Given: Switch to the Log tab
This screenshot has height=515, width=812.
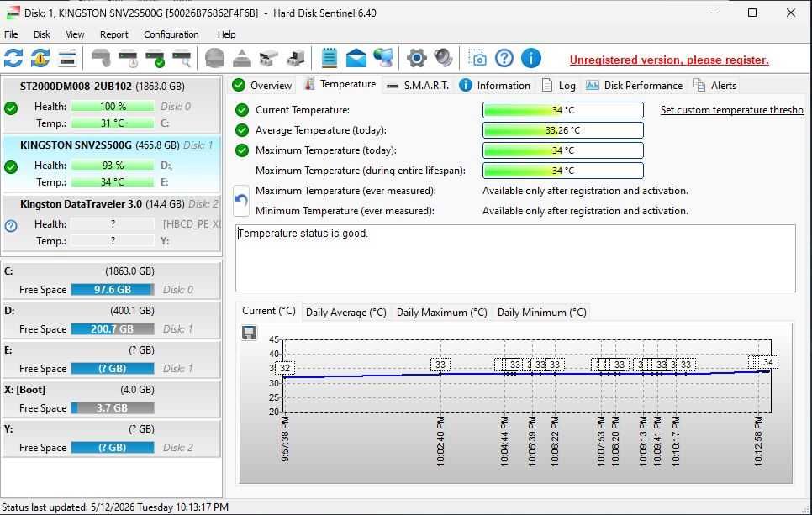Looking at the screenshot, I should tap(559, 86).
